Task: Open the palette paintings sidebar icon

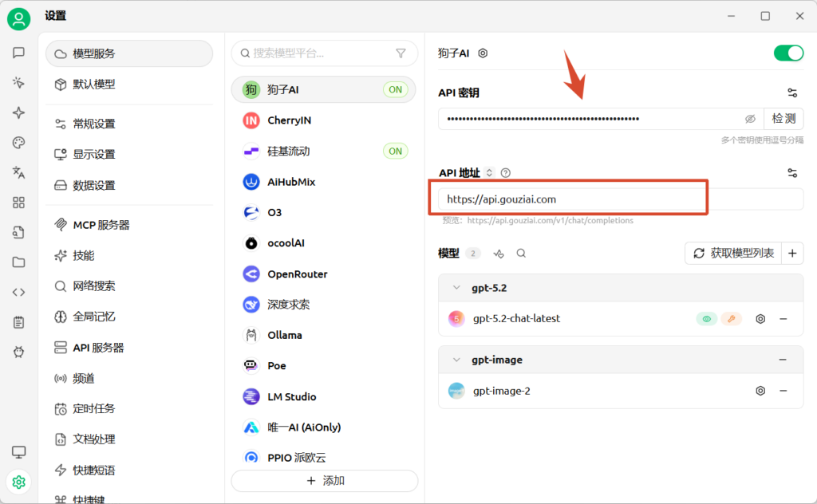Action: [x=19, y=143]
